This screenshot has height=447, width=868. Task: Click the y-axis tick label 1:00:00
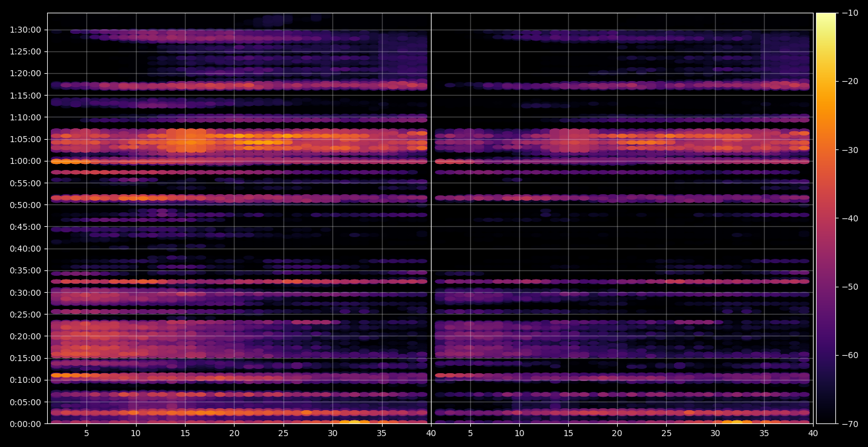(25, 161)
